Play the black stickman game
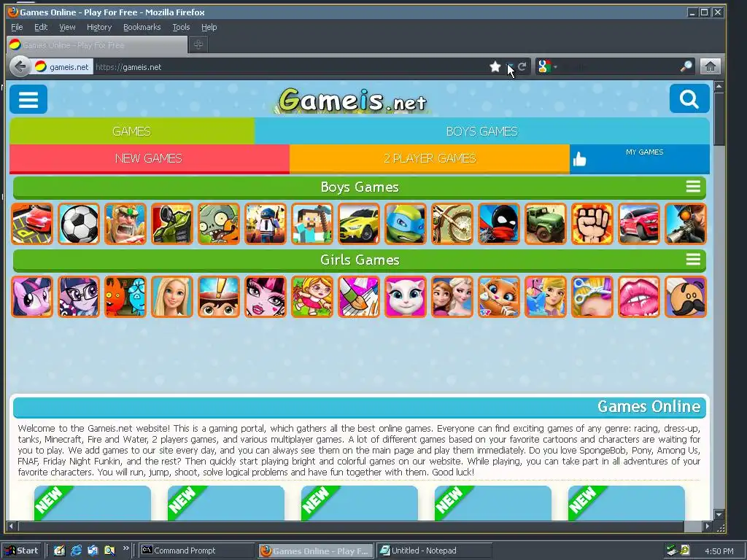 click(x=499, y=224)
